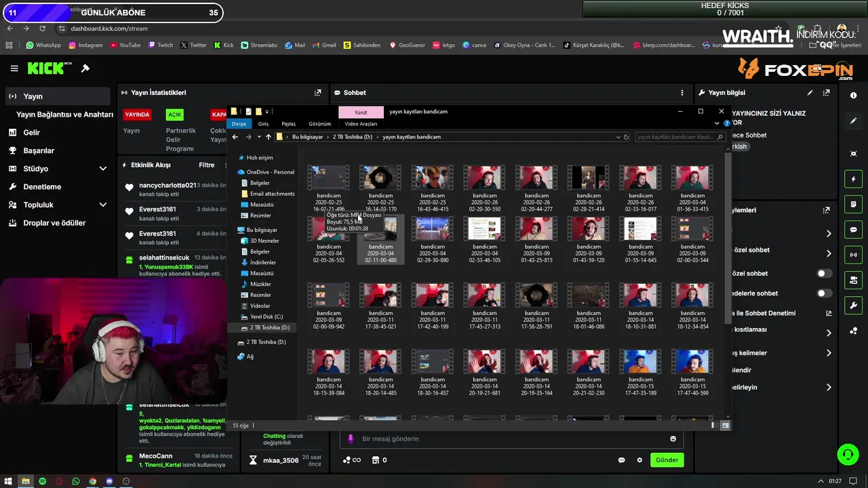Open green headset support button
Image resolution: width=868 pixels, height=488 pixels.
point(848,454)
